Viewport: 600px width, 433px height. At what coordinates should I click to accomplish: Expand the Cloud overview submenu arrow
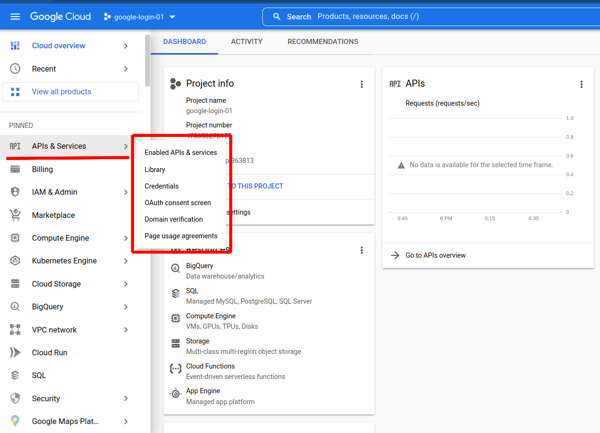126,46
